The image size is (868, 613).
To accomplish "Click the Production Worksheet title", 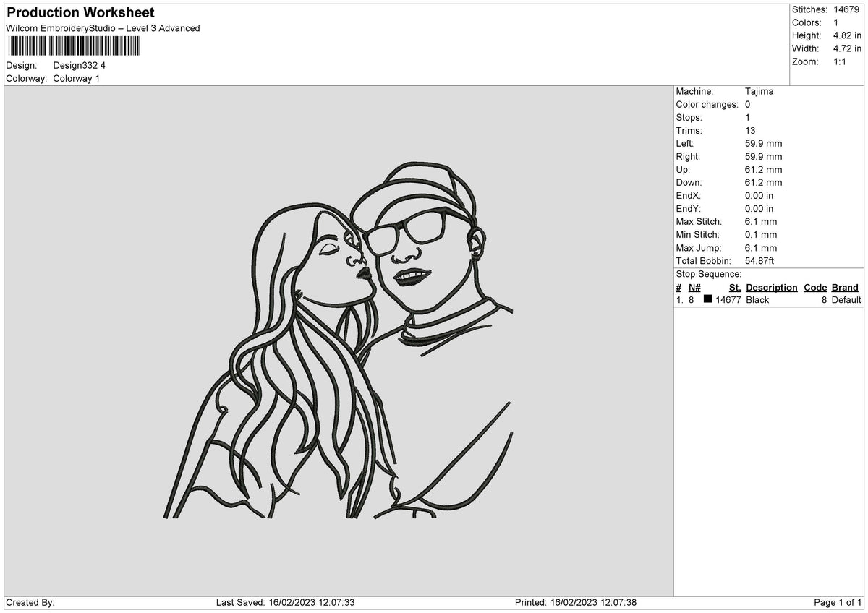I will [x=80, y=13].
